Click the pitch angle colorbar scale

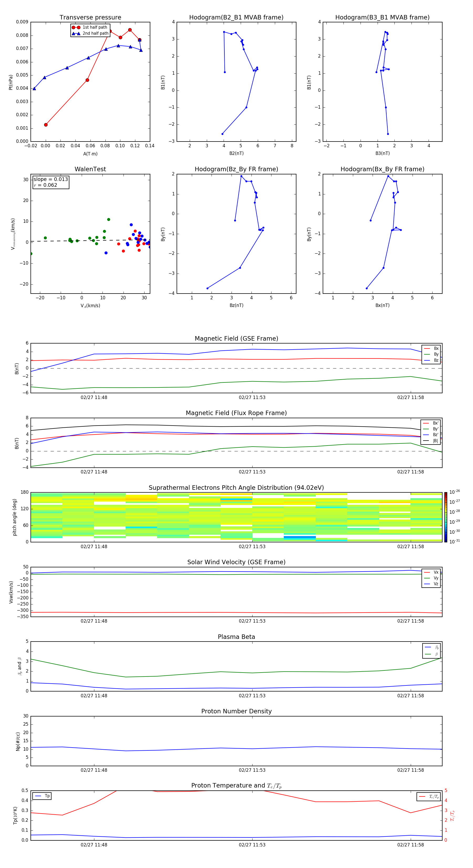click(446, 517)
